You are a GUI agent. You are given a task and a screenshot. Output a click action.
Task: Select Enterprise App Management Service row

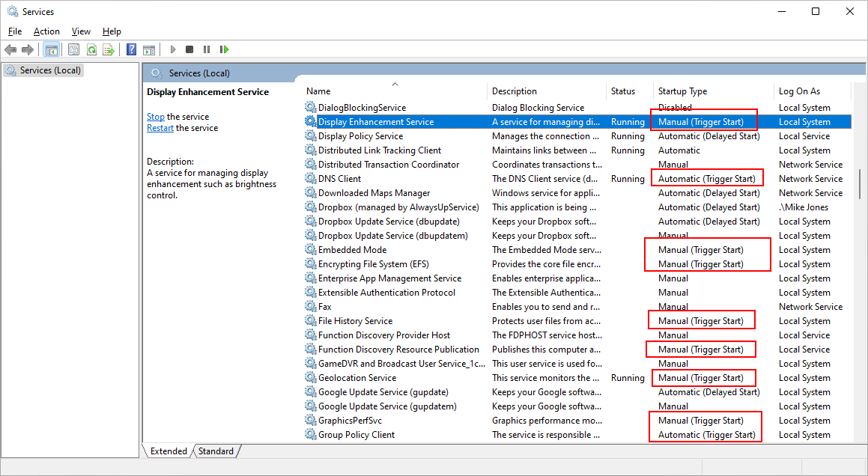point(389,278)
